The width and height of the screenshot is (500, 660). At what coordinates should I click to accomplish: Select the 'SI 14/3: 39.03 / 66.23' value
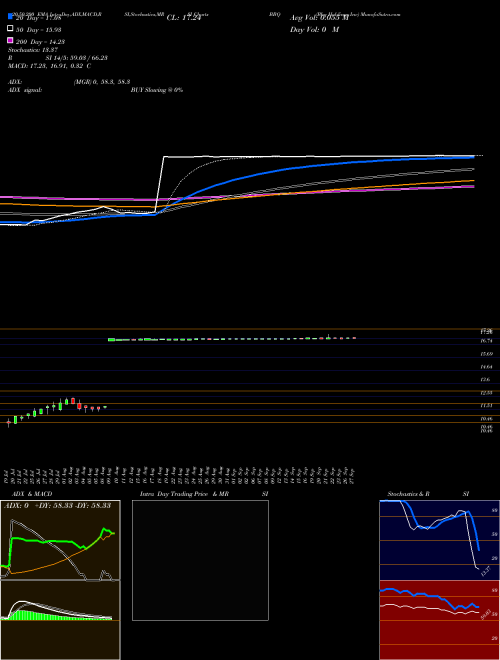(x=77, y=58)
